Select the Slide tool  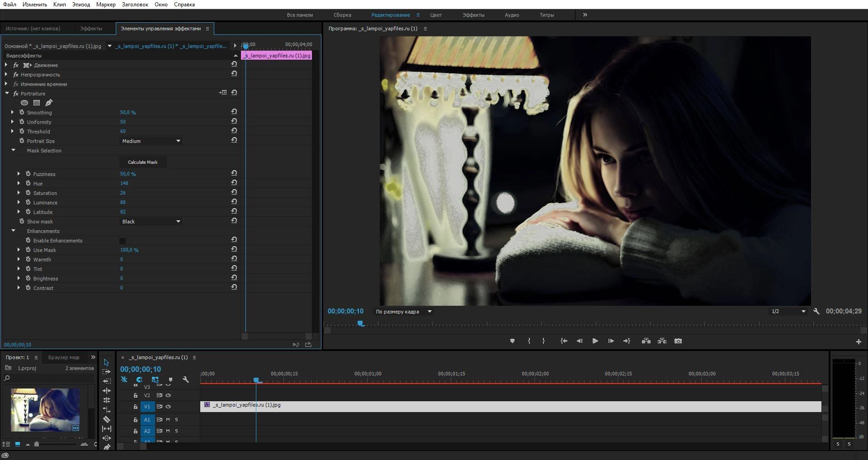click(107, 438)
